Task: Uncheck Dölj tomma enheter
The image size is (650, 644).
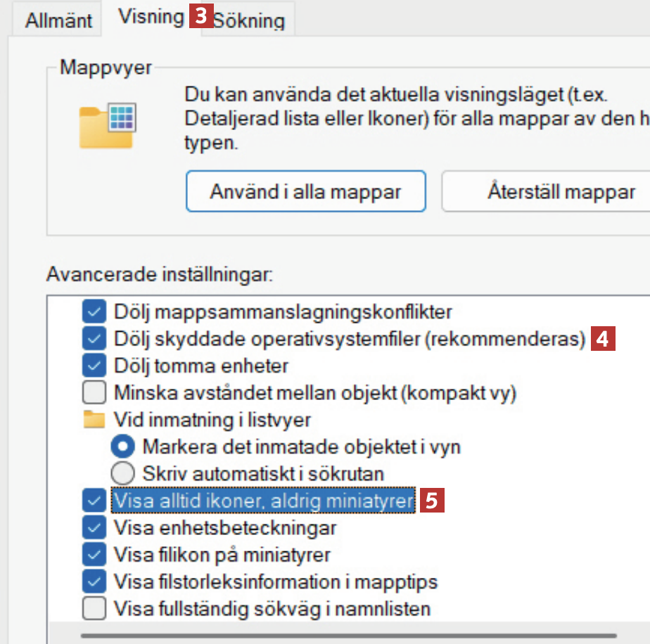Action: pyautogui.click(x=94, y=366)
